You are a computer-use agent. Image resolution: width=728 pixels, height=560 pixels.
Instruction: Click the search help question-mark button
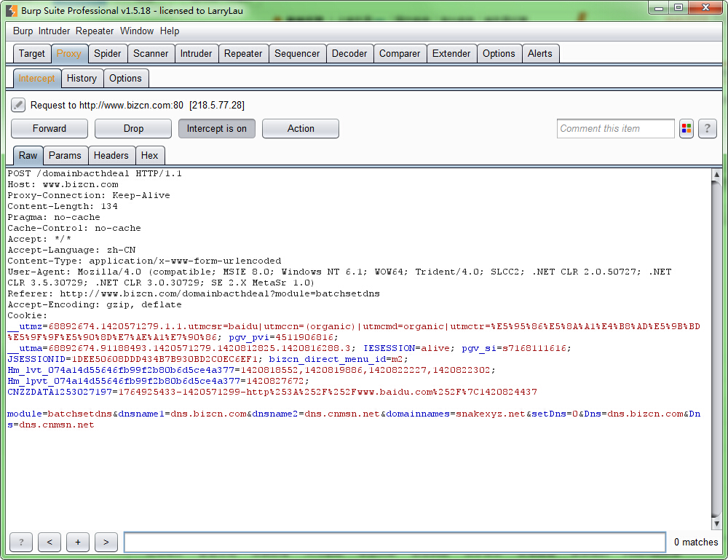[21, 542]
